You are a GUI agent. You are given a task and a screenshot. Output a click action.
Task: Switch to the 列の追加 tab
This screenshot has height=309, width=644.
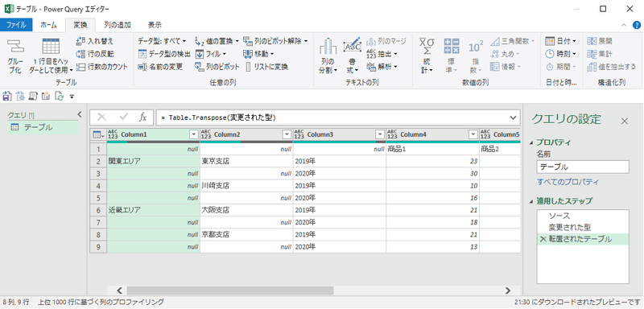(118, 25)
